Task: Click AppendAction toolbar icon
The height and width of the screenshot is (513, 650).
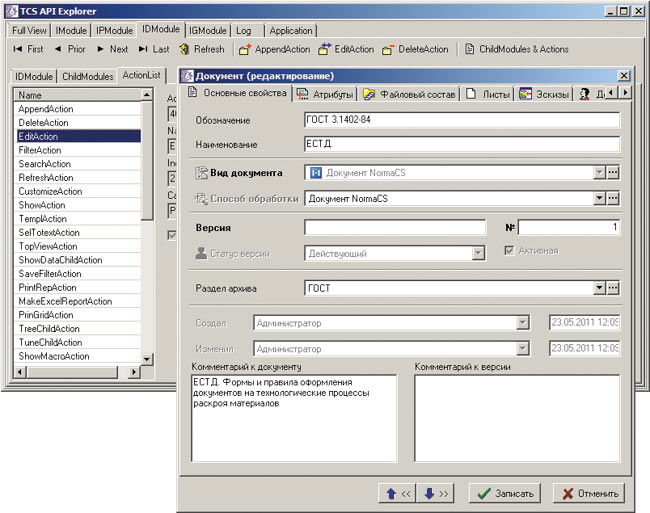Action: tap(245, 49)
